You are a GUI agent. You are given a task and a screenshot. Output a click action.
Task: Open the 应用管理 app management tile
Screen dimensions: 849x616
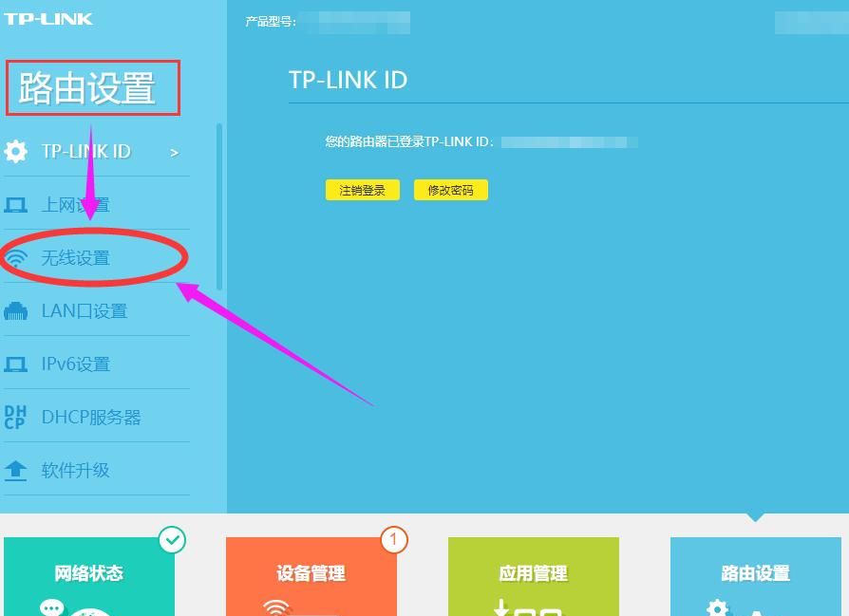point(534,576)
